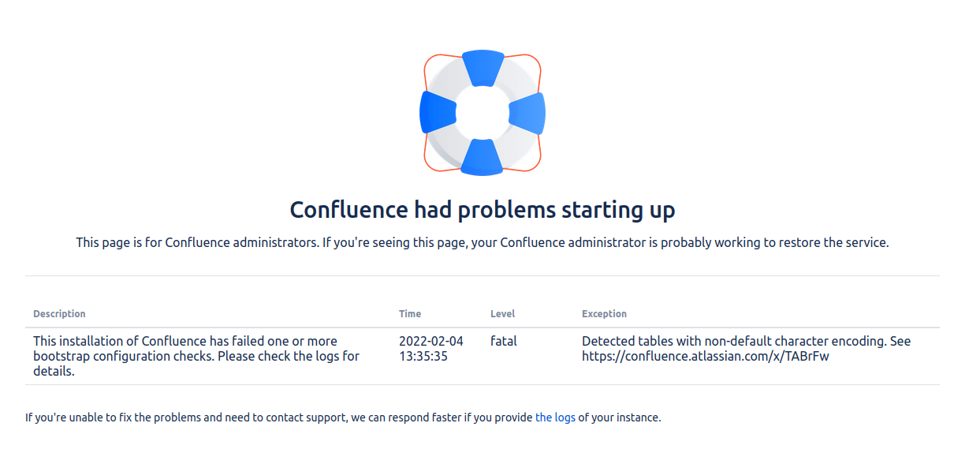Screen dimensions: 980x453
Task: Open 'the logs' link
Action: (555, 417)
